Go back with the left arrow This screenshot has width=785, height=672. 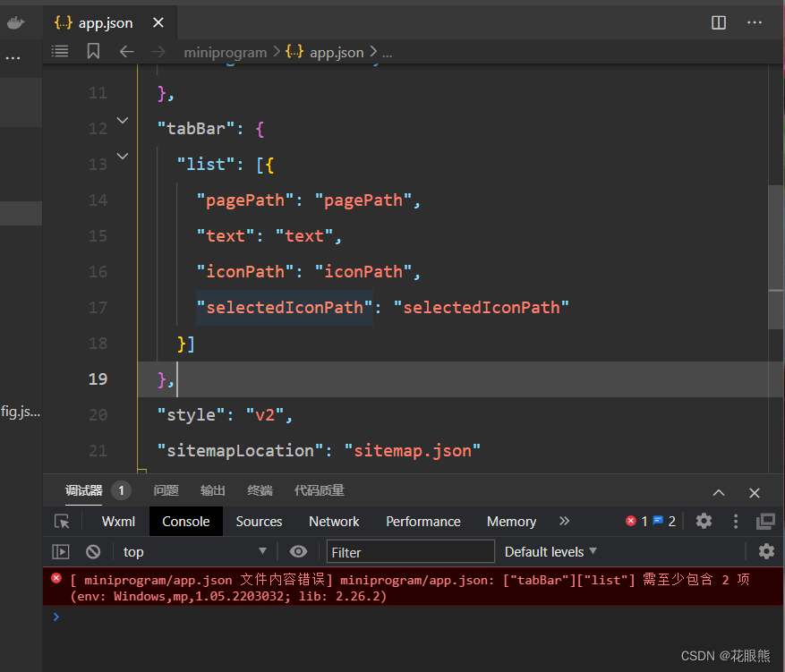pyautogui.click(x=127, y=51)
